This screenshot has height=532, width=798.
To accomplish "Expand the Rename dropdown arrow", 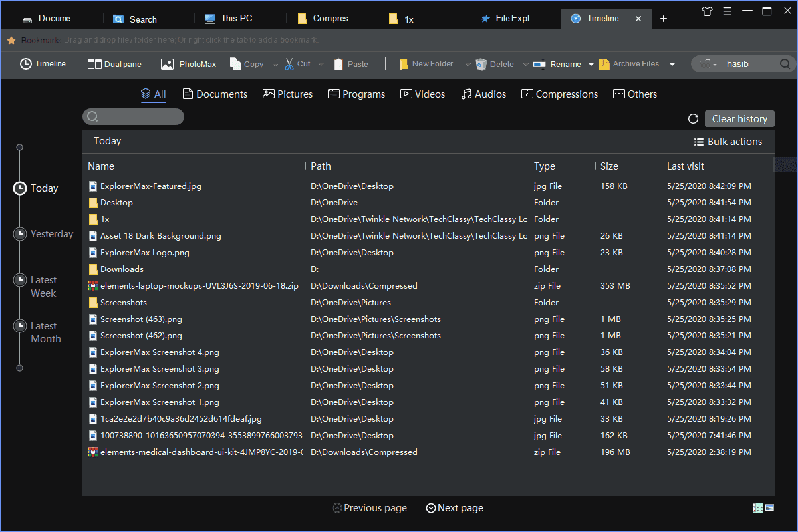I will point(590,65).
